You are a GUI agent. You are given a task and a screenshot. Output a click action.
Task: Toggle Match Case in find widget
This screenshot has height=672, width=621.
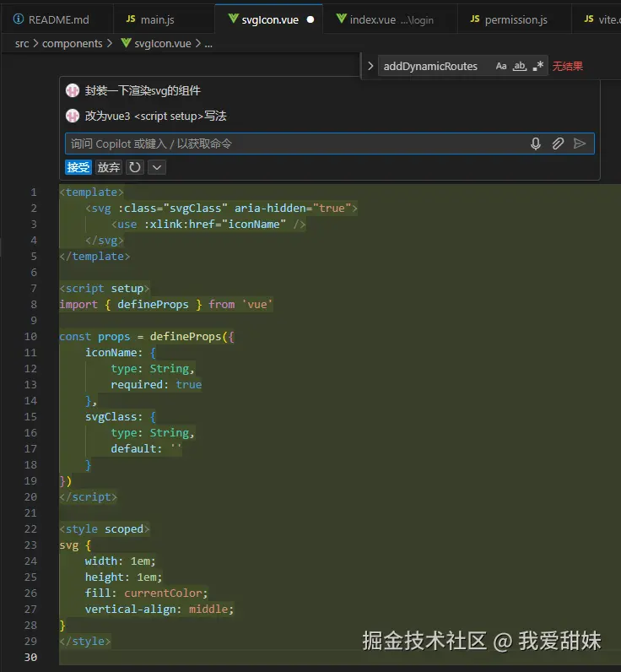point(501,66)
